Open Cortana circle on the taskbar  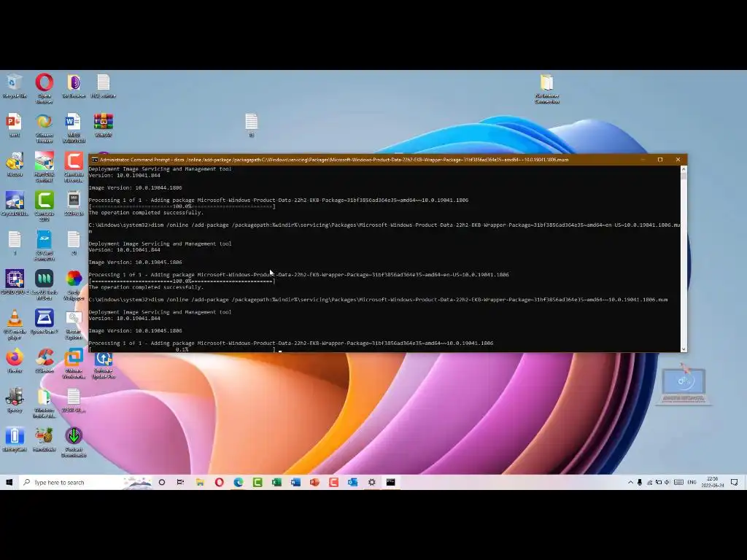[x=162, y=482]
